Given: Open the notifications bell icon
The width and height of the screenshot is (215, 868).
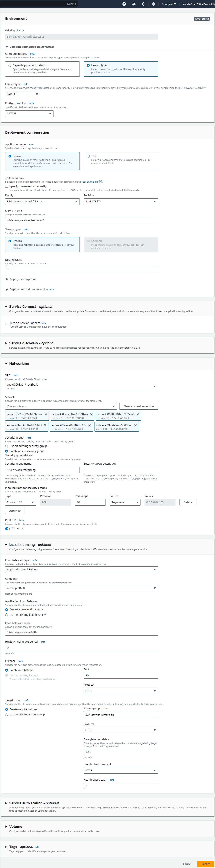Looking at the screenshot, I should pos(134,4).
